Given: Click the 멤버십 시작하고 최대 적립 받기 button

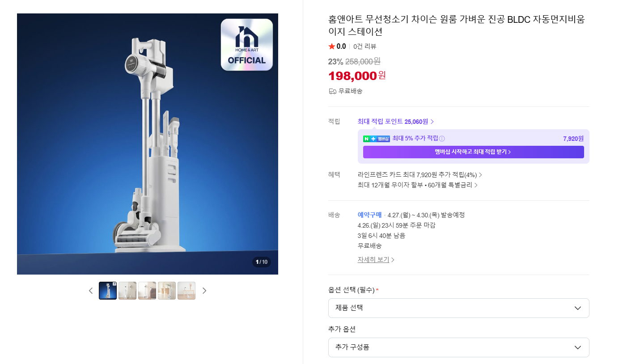Looking at the screenshot, I should click(x=473, y=152).
